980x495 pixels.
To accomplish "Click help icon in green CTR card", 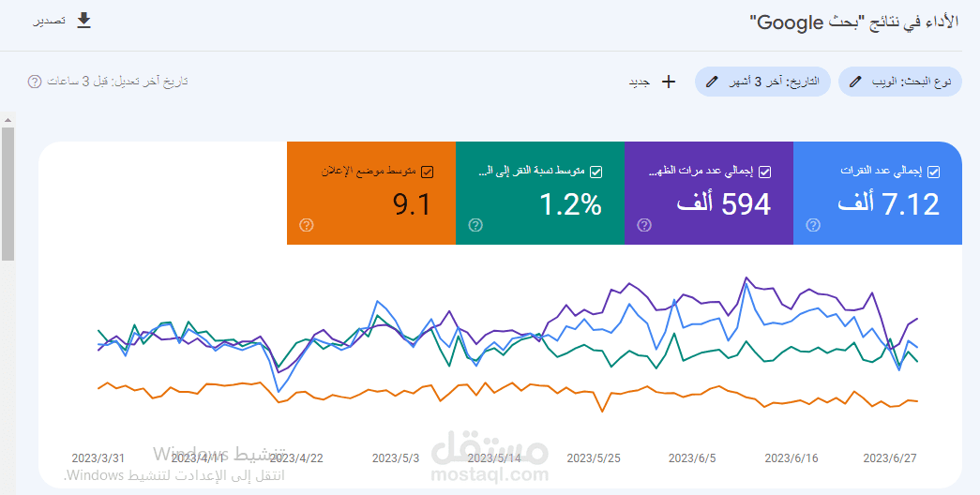I will [475, 225].
